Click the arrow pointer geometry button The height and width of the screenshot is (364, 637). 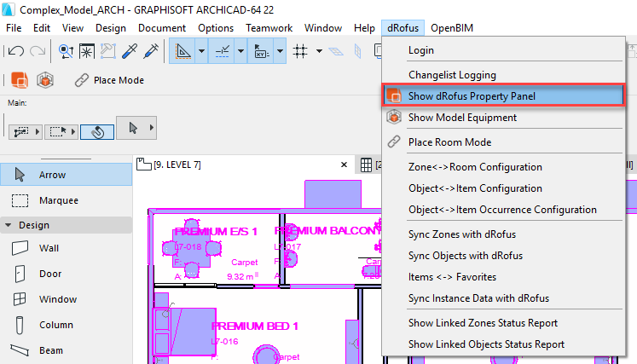[x=133, y=128]
